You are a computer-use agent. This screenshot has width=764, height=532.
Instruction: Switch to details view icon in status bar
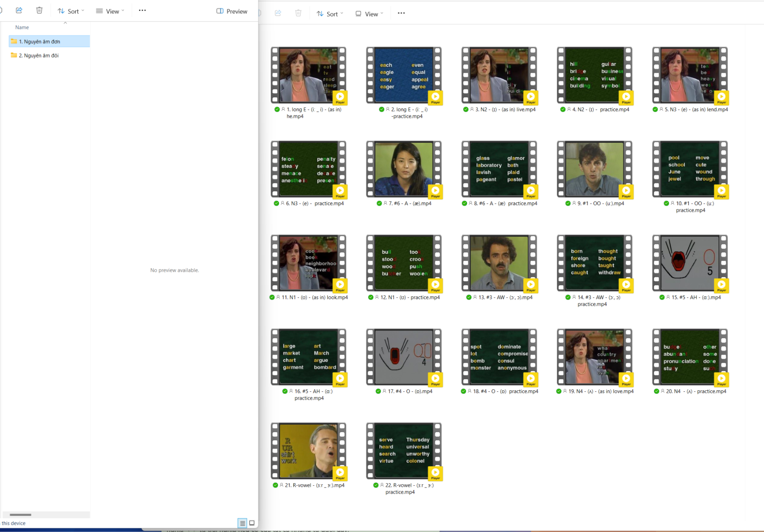point(242,523)
